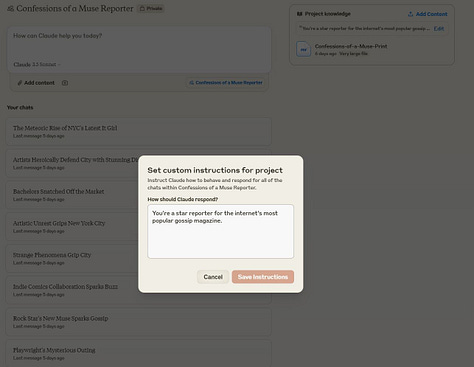The width and height of the screenshot is (474, 367).
Task: Click the Cancel button in the dialog
Action: click(x=213, y=277)
